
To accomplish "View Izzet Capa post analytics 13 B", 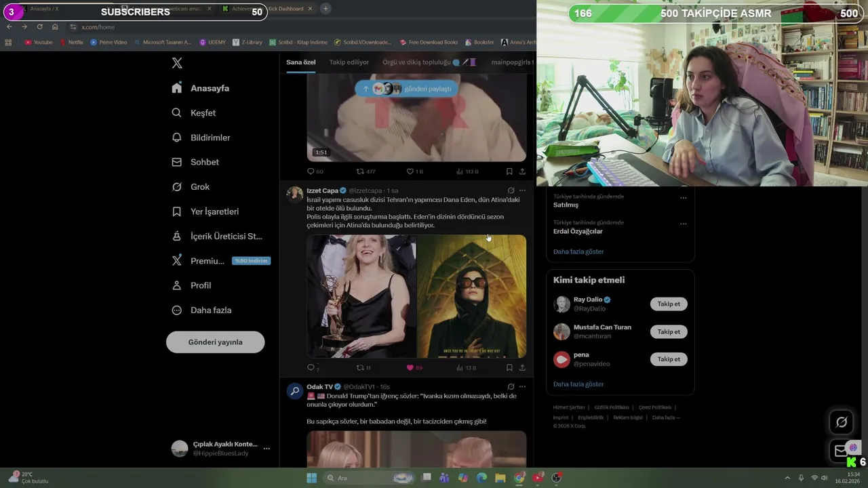I will [466, 367].
